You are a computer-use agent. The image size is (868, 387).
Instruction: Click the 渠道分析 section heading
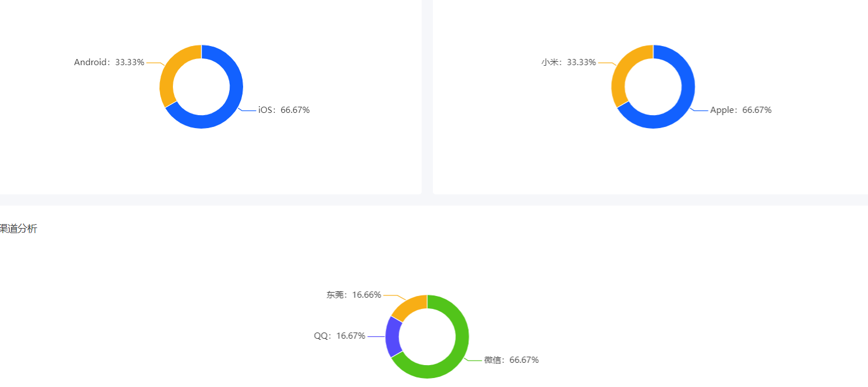point(18,229)
